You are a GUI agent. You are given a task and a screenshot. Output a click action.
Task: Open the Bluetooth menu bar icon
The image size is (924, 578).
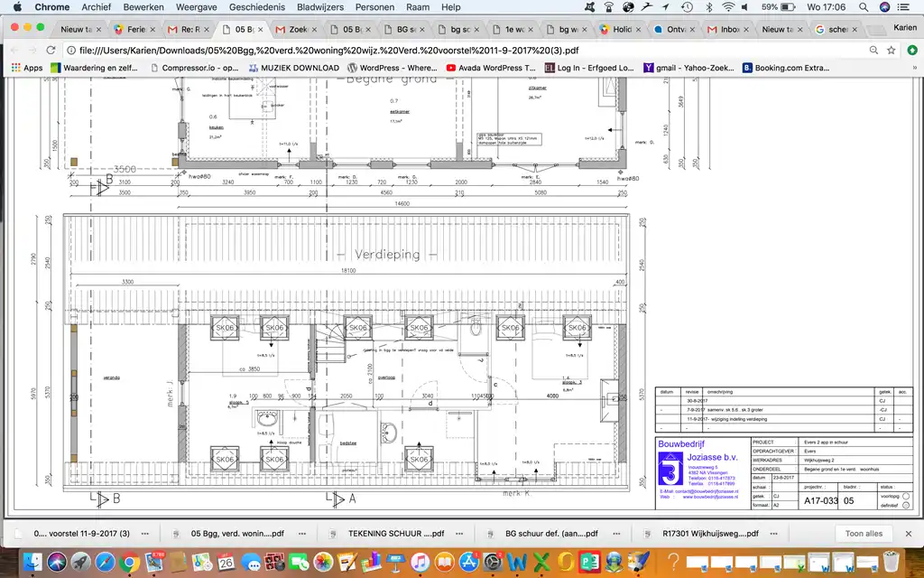709,7
